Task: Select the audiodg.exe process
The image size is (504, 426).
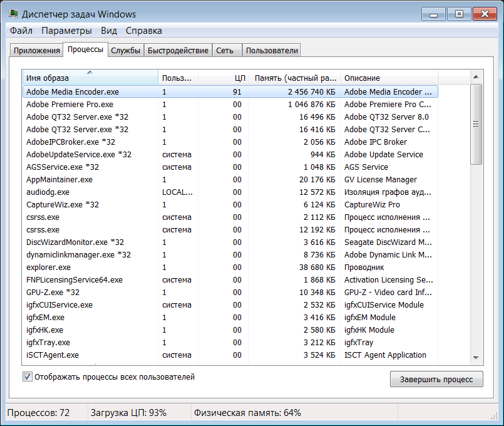Action: (230, 192)
